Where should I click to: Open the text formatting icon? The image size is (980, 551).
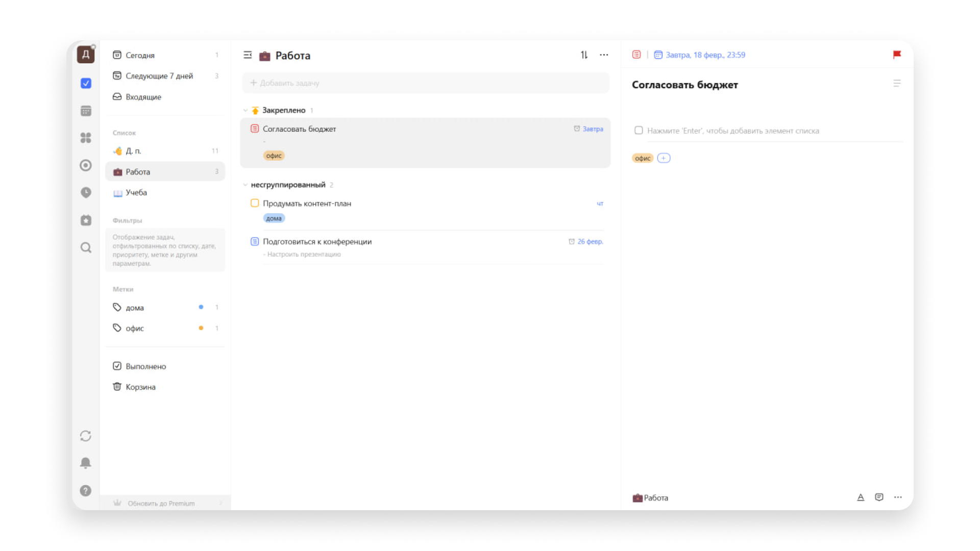[861, 497]
